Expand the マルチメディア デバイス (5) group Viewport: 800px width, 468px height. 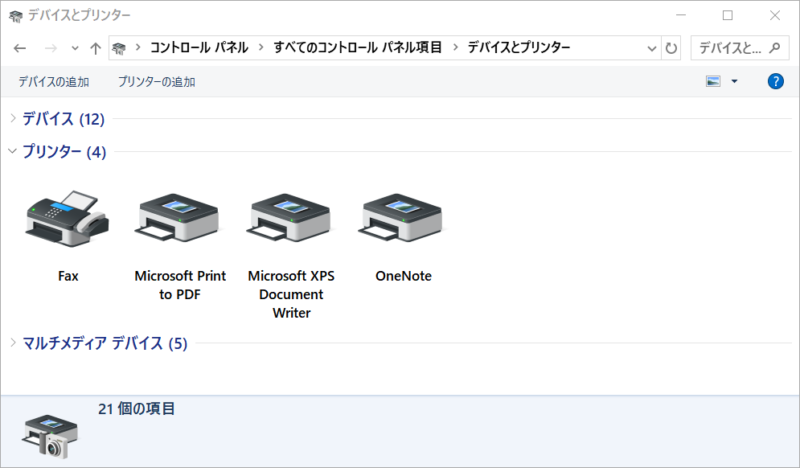(x=13, y=344)
